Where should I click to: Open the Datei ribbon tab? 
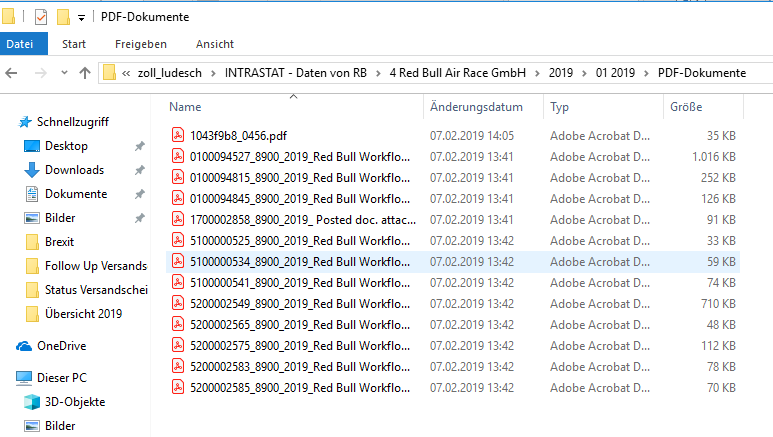click(24, 44)
